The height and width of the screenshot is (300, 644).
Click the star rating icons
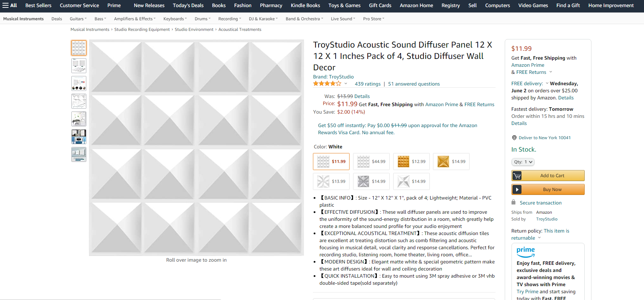327,84
